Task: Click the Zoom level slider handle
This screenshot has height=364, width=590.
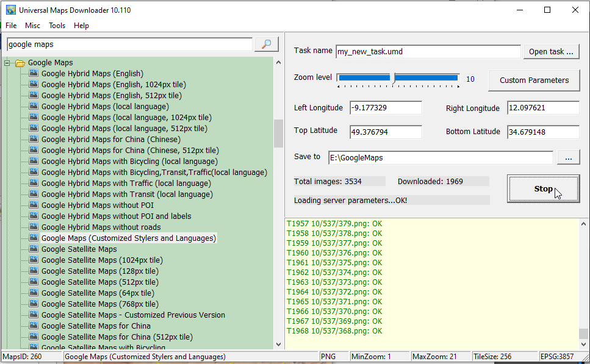Action: click(394, 78)
